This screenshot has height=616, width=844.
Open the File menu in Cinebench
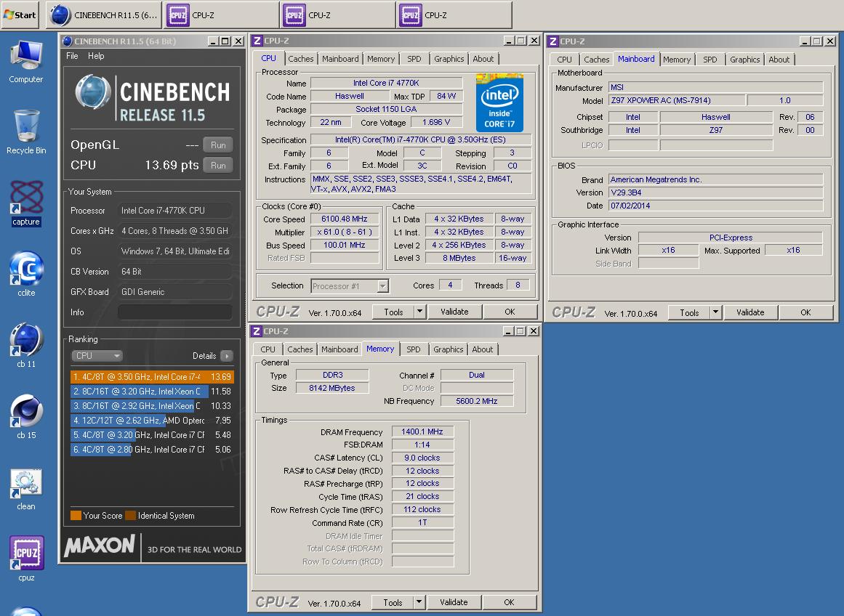(x=72, y=56)
